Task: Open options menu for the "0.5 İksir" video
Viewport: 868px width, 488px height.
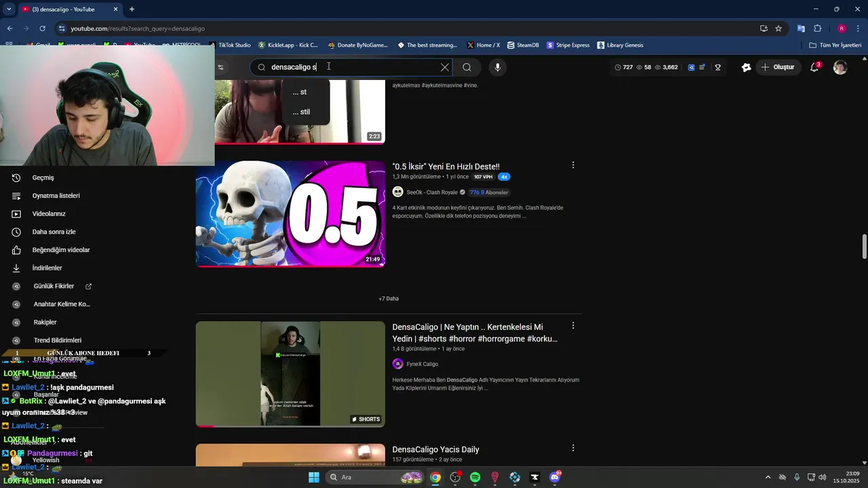Action: coord(573,165)
